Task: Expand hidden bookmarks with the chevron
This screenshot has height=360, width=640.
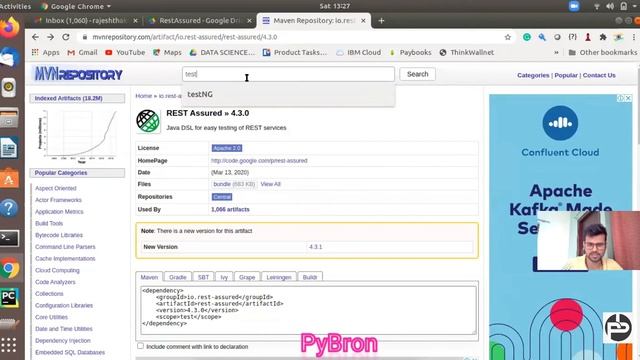Action: click(x=556, y=53)
